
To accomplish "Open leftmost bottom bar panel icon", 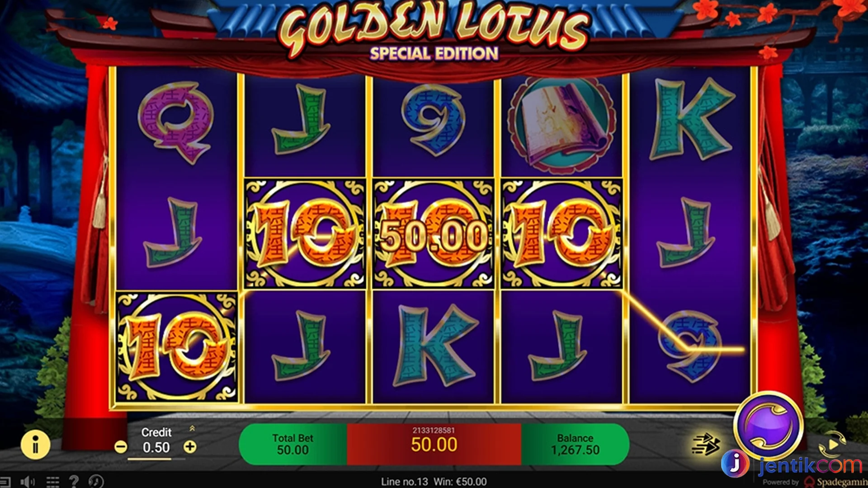I will pos(5,482).
